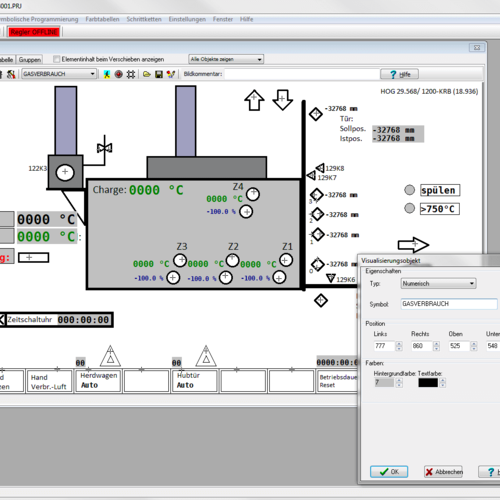Select the circle under the Z1 label
This screenshot has height=500, width=500.
[286, 260]
